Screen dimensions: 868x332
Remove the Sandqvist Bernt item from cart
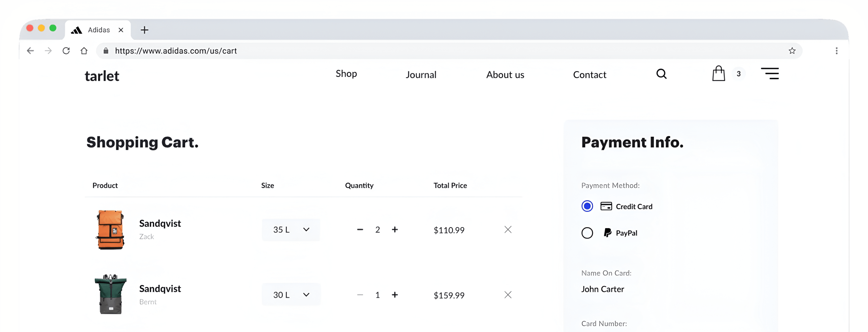508,295
